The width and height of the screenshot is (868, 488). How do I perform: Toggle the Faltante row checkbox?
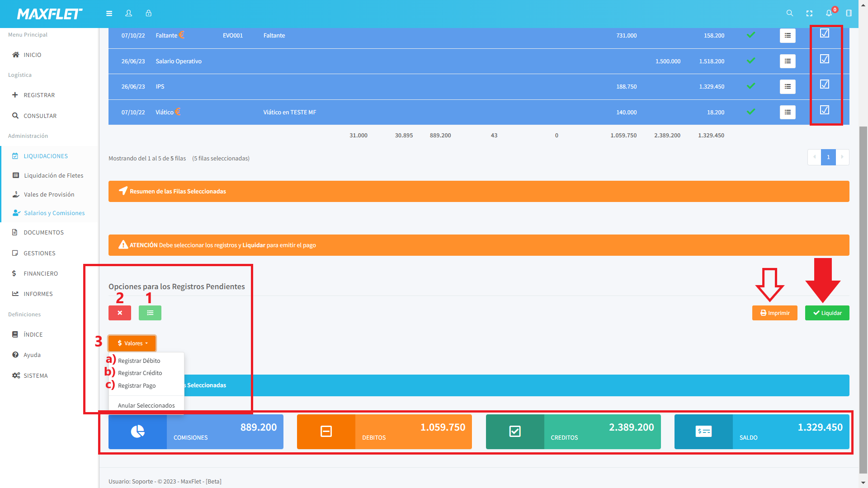pos(825,33)
